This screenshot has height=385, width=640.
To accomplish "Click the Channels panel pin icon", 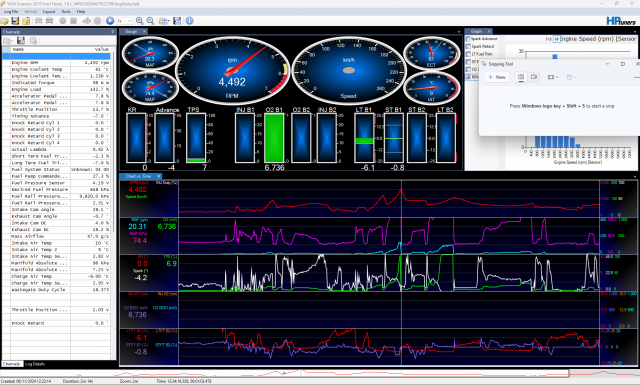I will tap(113, 31).
